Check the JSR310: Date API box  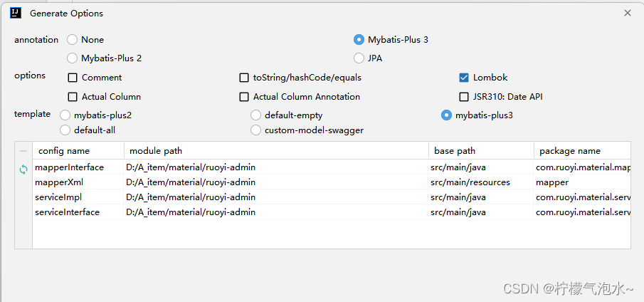pos(464,97)
